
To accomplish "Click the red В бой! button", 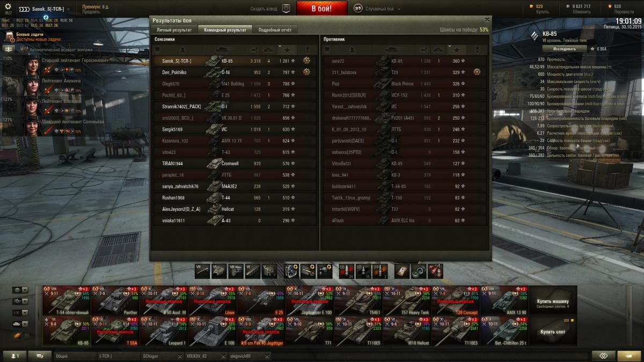I will click(321, 9).
